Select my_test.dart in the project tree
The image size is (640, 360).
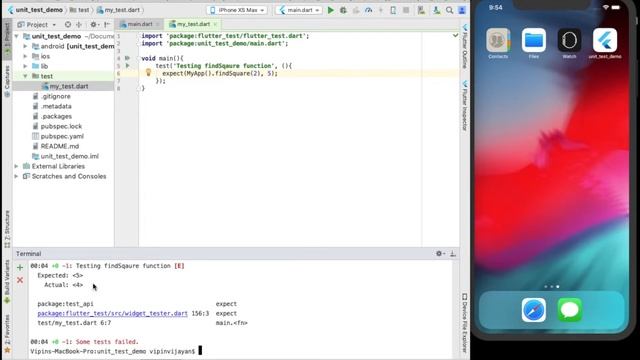pyautogui.click(x=64, y=86)
